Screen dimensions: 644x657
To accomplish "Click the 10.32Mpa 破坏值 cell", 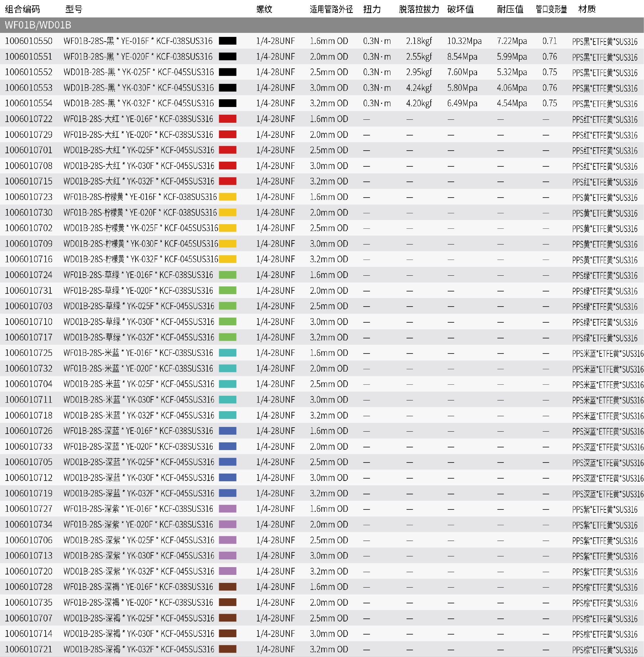I will [x=464, y=41].
